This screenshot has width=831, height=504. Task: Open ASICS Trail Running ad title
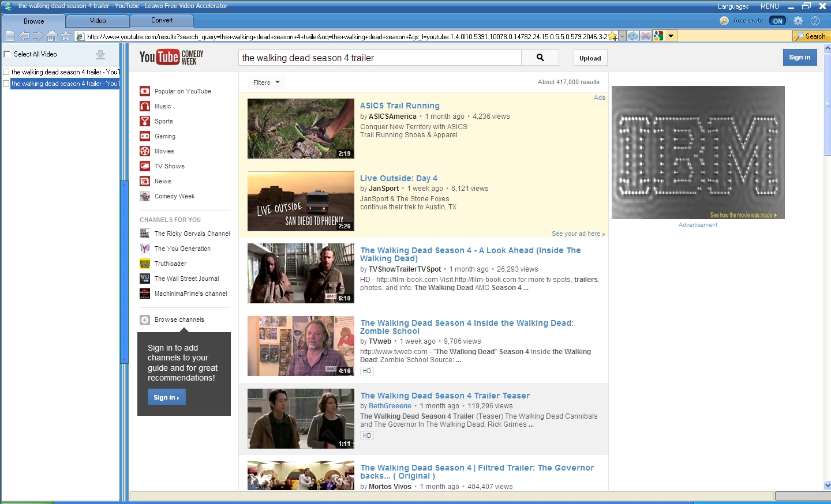coord(400,106)
